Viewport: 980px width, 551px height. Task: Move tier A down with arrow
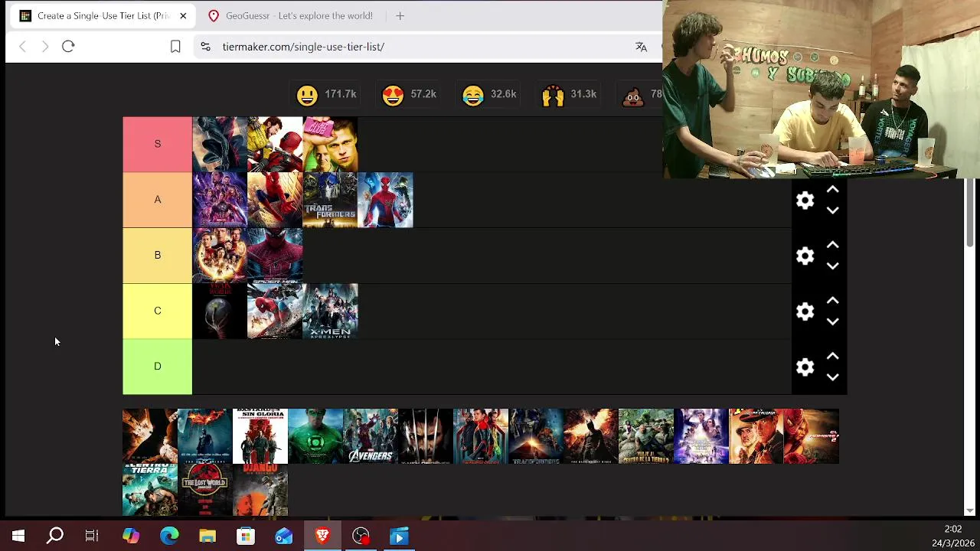point(833,210)
